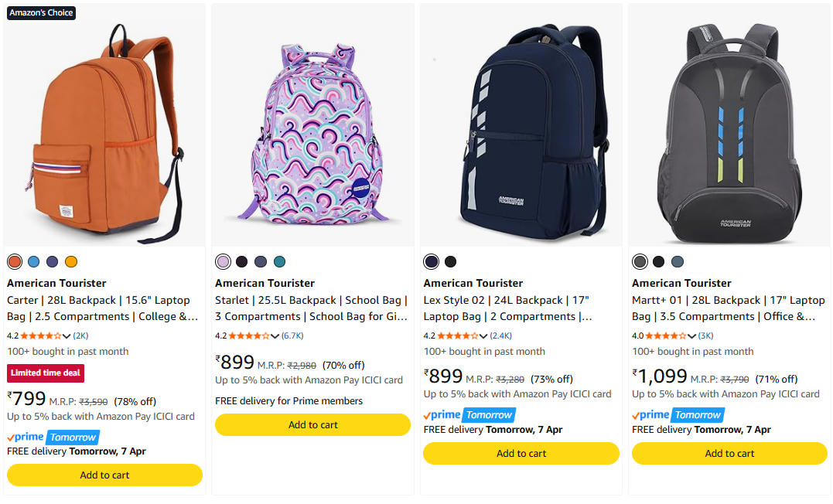Add the Carter 28L Backpack to cart
This screenshot has width=833, height=504.
pos(104,475)
